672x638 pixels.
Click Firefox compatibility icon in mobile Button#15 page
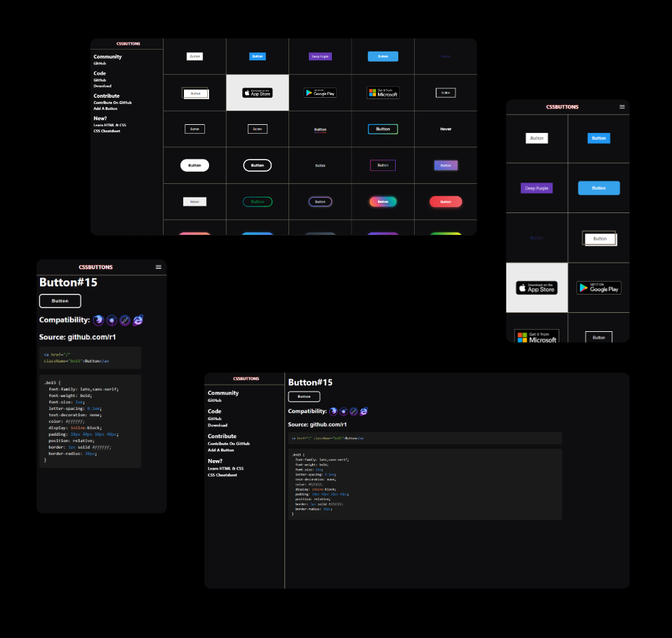click(x=98, y=320)
